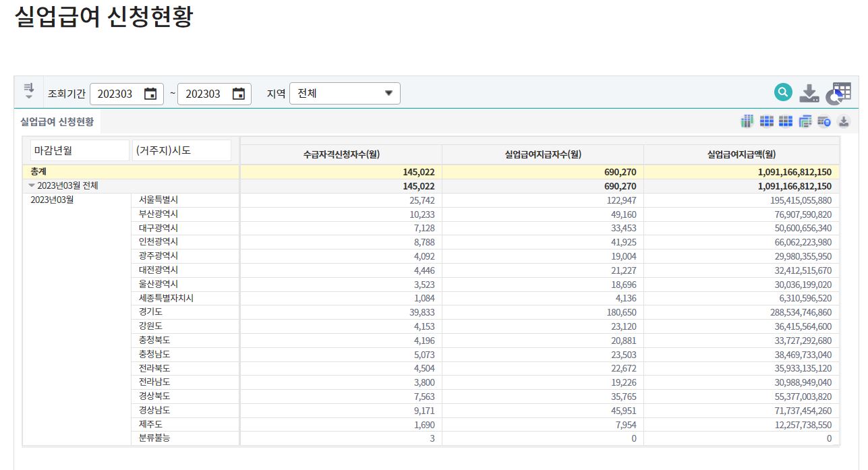The height and width of the screenshot is (470, 868).
Task: Select the 세종특별자치시 row label
Action: (x=166, y=298)
